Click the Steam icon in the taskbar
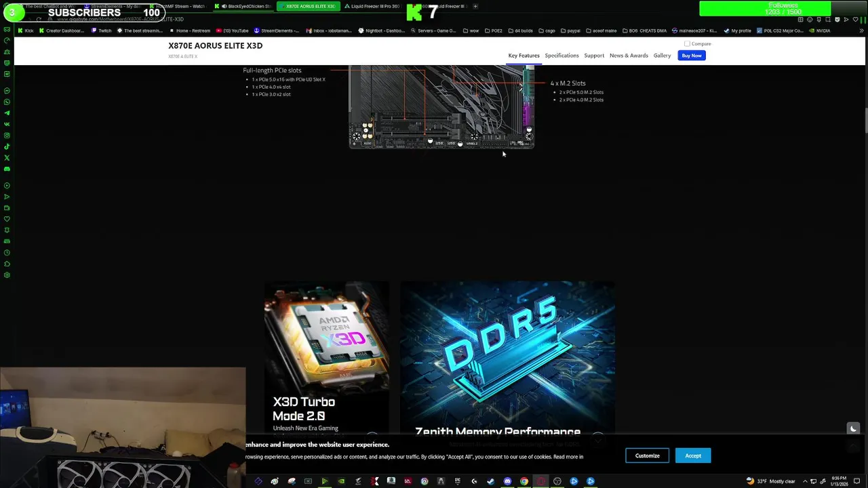 pyautogui.click(x=490, y=481)
